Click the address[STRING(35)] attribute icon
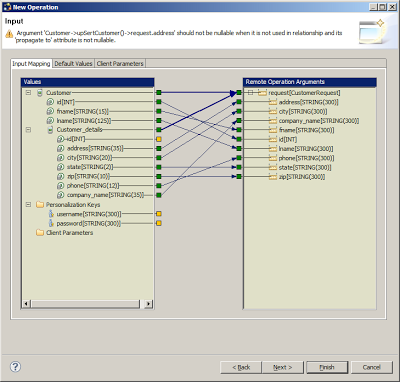The image size is (400, 382). pos(60,148)
